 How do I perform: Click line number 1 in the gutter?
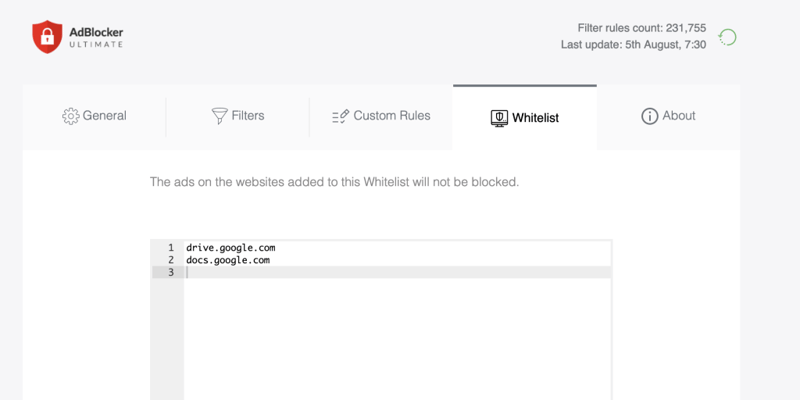(x=171, y=247)
